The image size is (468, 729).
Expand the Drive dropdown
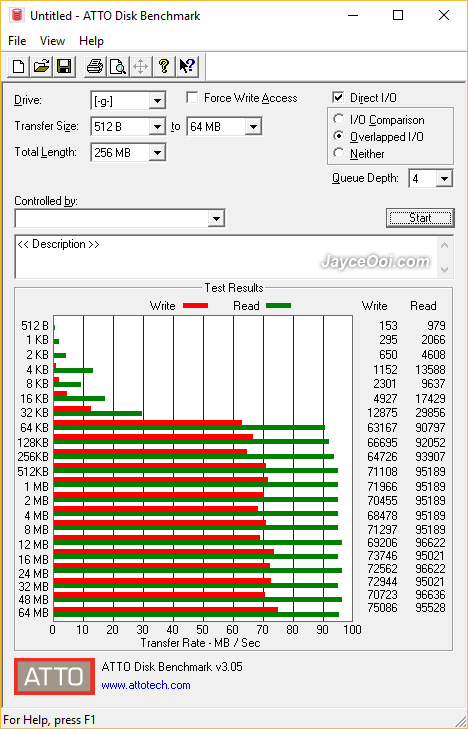pyautogui.click(x=158, y=101)
